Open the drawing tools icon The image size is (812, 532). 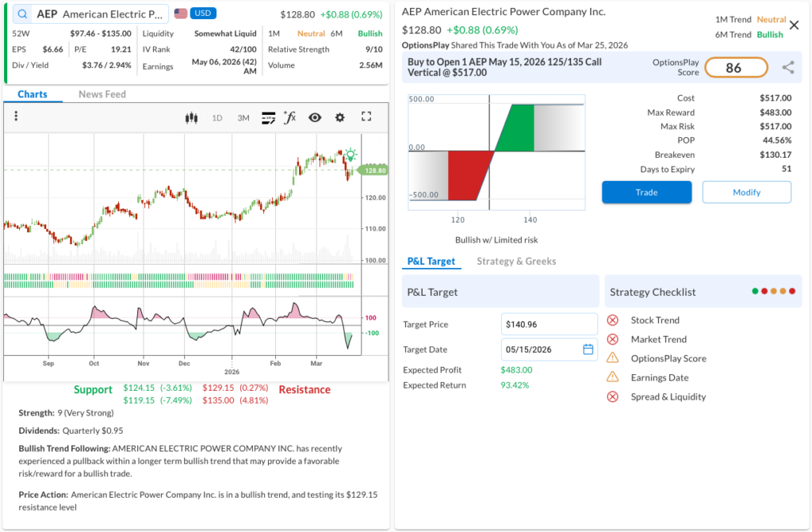268,117
